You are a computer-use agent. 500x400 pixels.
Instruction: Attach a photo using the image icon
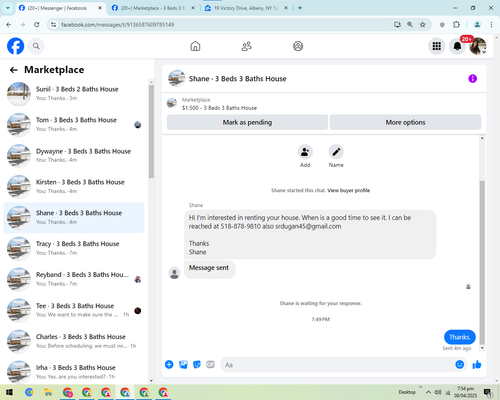point(183,364)
